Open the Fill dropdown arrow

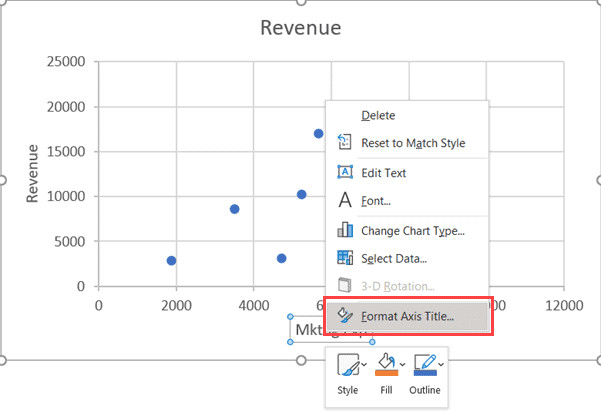click(x=401, y=364)
